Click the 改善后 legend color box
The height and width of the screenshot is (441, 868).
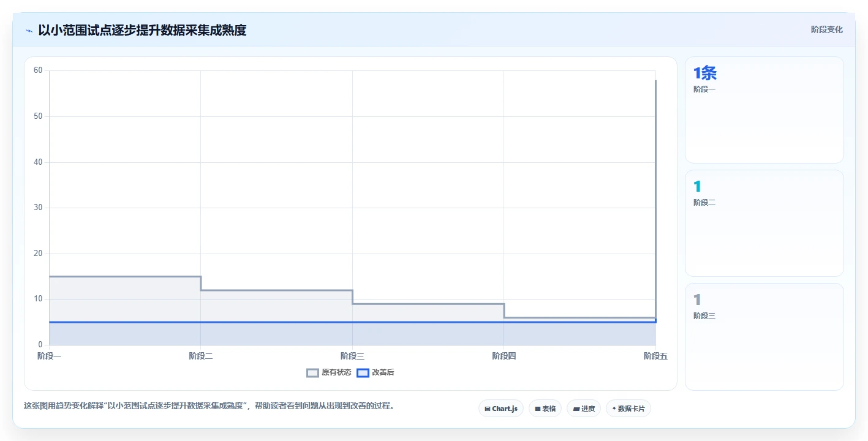363,372
